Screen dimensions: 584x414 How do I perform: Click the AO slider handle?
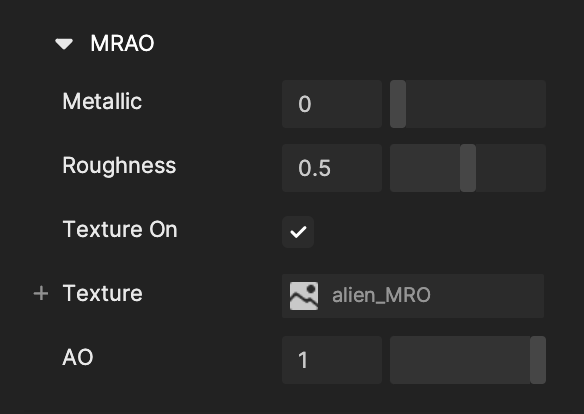pos(538,360)
